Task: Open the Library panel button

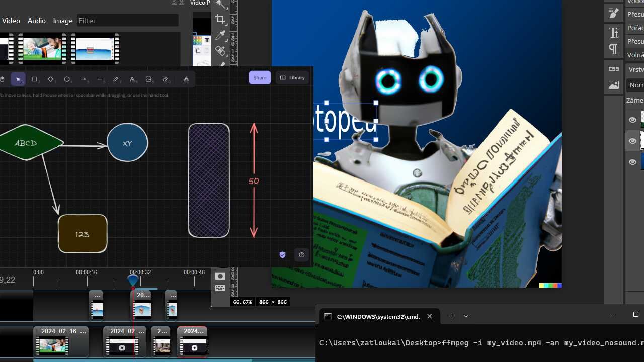Action: click(x=292, y=78)
